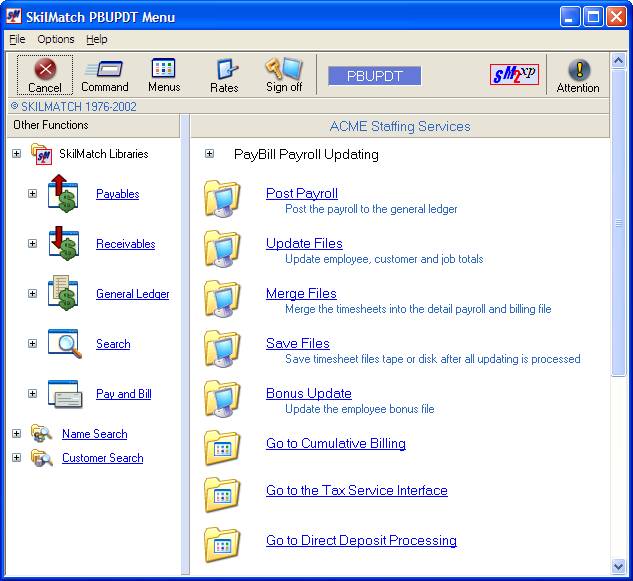Image resolution: width=633 pixels, height=581 pixels.
Task: Open the General Ledger link
Action: coord(132,294)
